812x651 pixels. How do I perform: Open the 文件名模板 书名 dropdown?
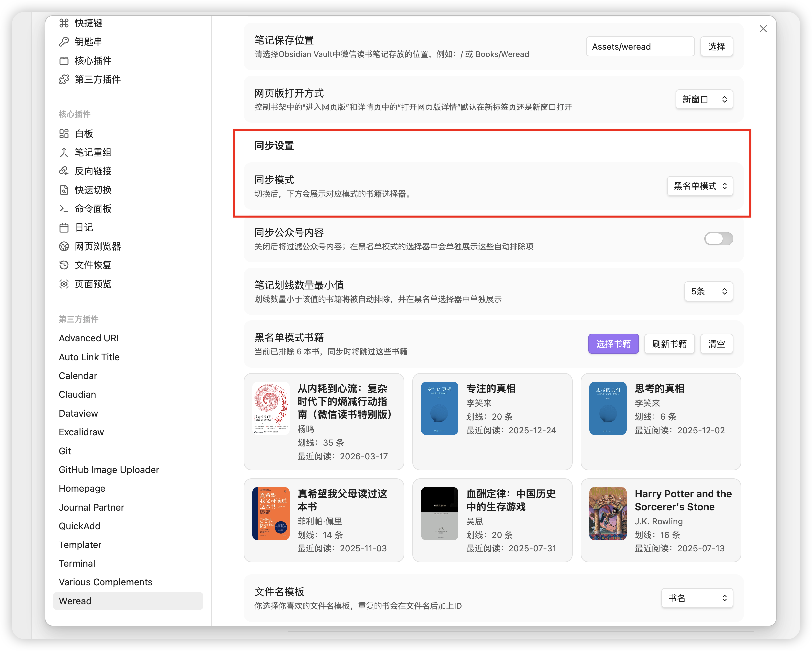click(x=697, y=598)
